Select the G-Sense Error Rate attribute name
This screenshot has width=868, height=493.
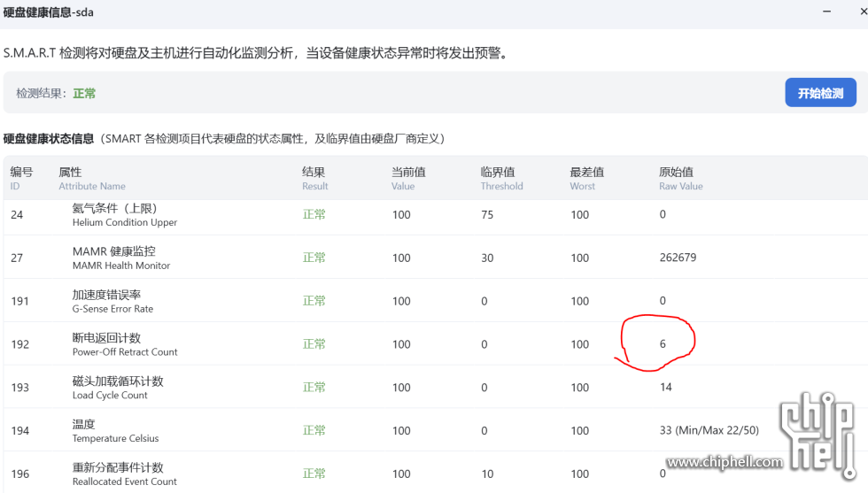click(112, 309)
